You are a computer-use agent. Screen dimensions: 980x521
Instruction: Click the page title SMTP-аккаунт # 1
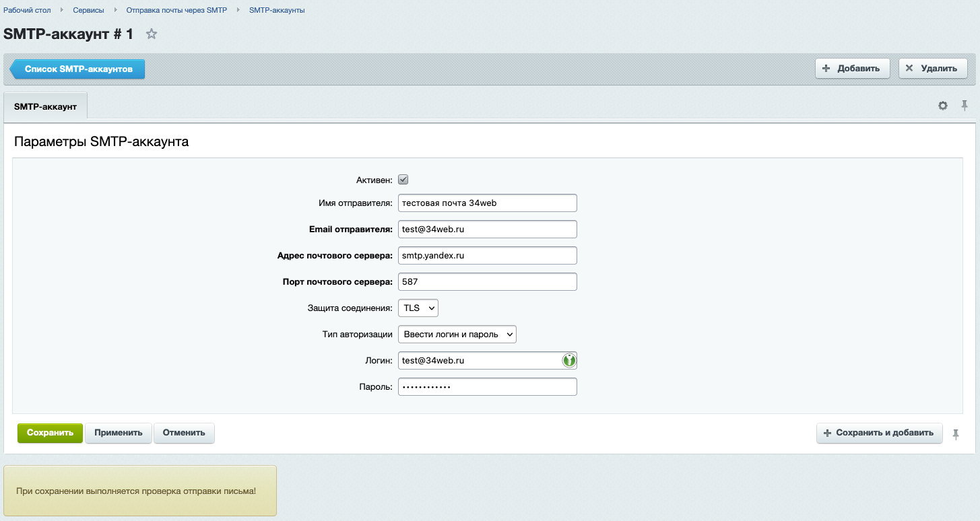pos(69,34)
